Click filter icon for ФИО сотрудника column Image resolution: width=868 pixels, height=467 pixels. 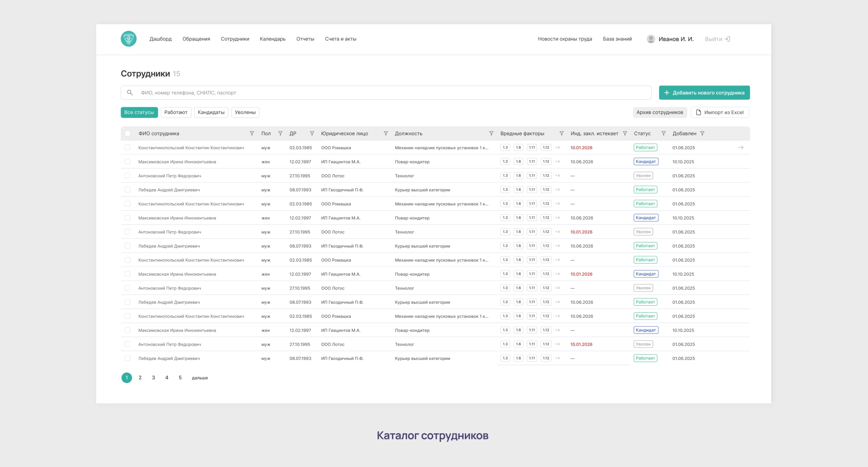tap(252, 134)
